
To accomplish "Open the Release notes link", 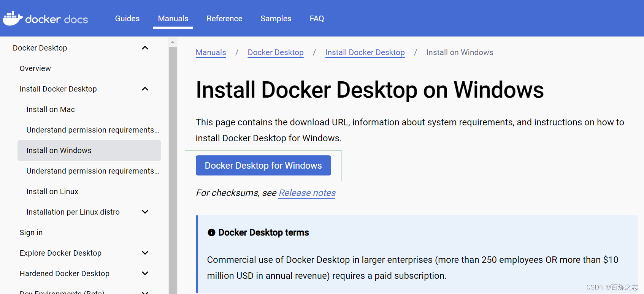I will tap(307, 193).
